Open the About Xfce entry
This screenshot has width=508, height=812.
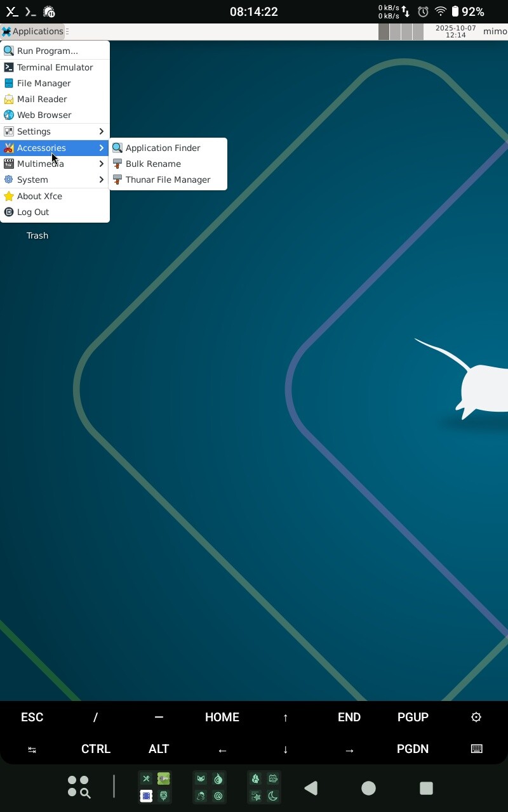(x=39, y=196)
